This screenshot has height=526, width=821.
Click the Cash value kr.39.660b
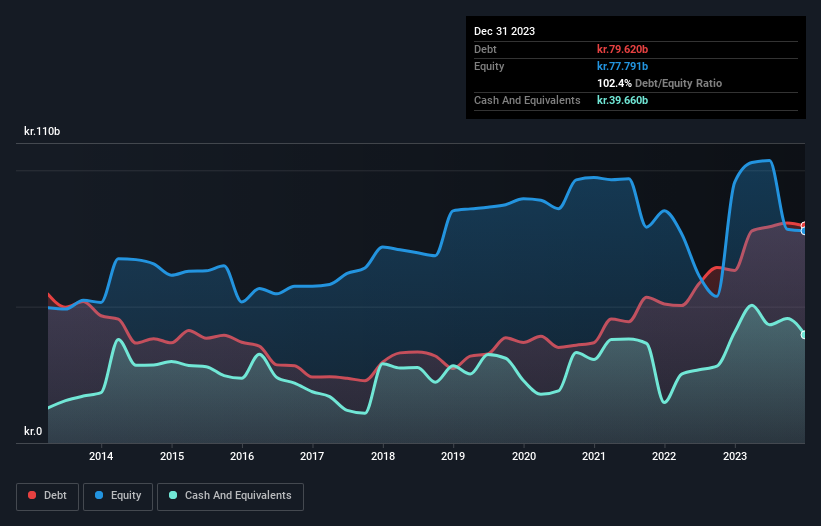pos(623,100)
